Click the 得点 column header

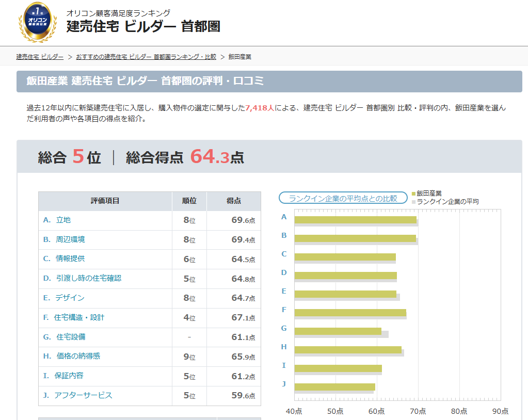pyautogui.click(x=234, y=201)
